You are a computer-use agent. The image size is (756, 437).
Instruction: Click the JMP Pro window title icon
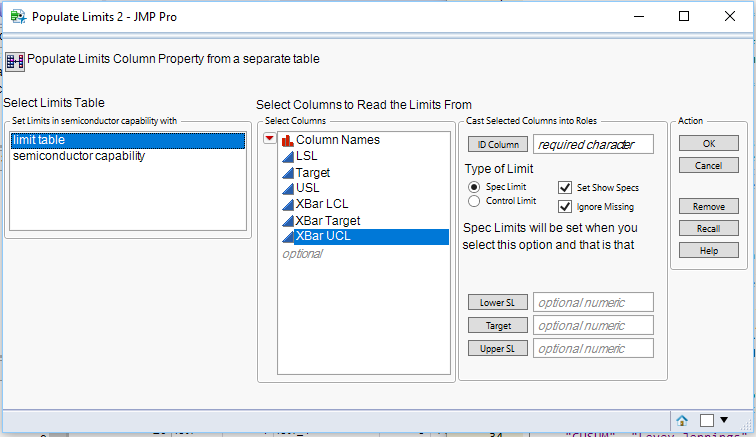(18, 17)
